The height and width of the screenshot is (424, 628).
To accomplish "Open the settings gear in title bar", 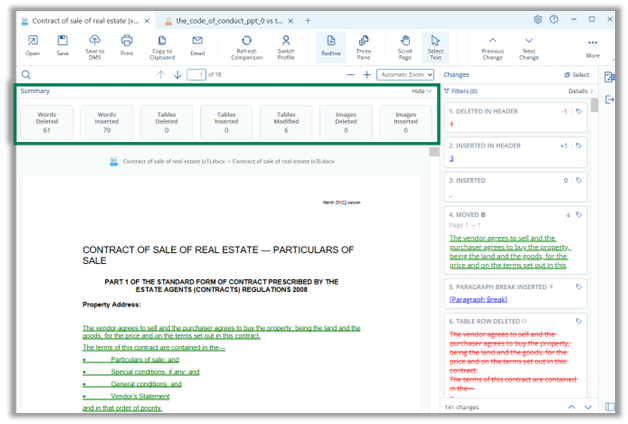I will coord(537,19).
